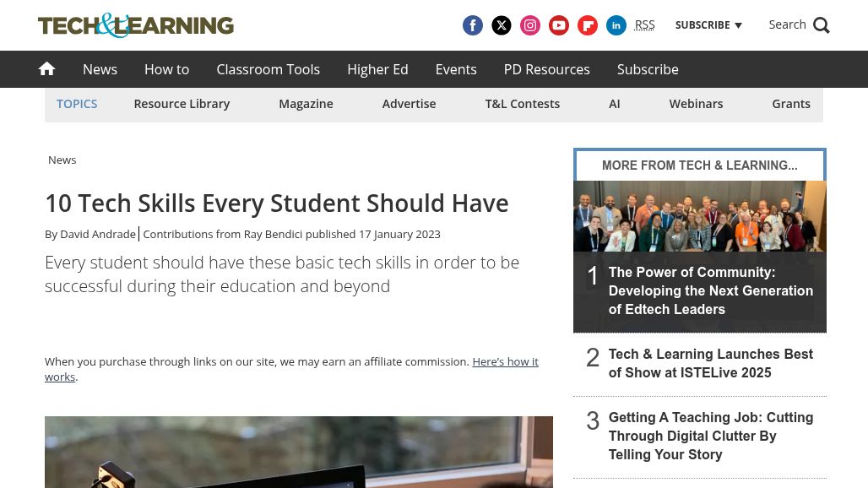The height and width of the screenshot is (488, 868).
Task: Click the '10 Tech Skills Every Student Should Have' headline
Action: point(277,203)
